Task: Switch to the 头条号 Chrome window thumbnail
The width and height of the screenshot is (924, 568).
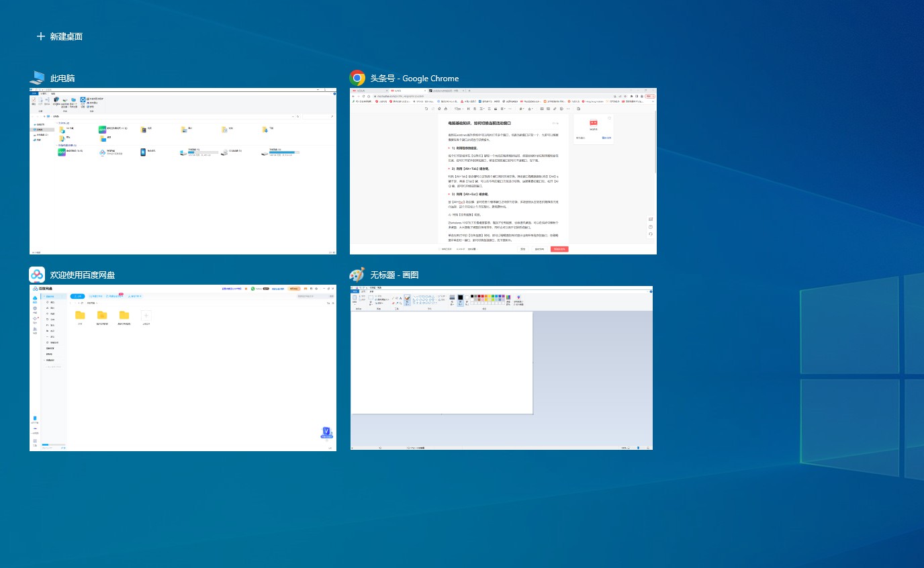Action: [x=503, y=171]
